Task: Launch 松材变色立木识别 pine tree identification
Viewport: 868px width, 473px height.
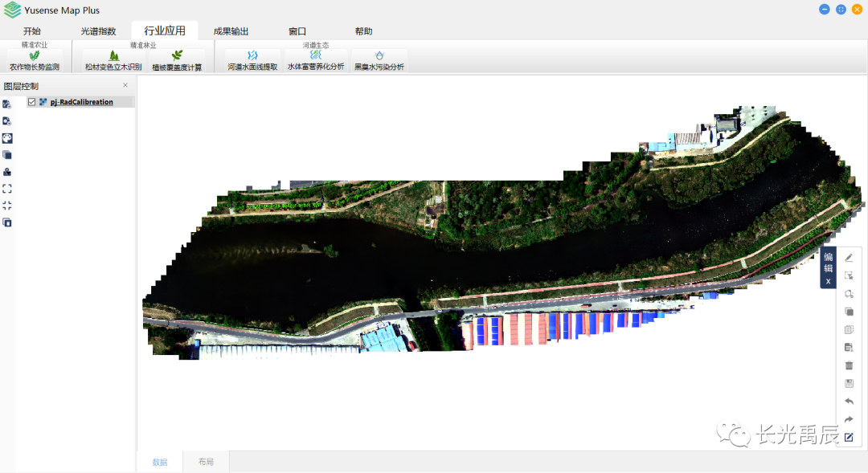Action: coord(113,61)
